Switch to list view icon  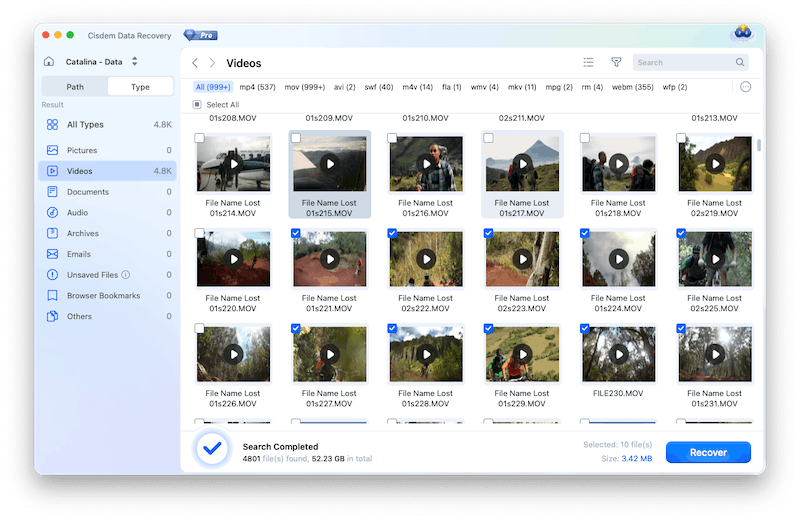click(588, 62)
